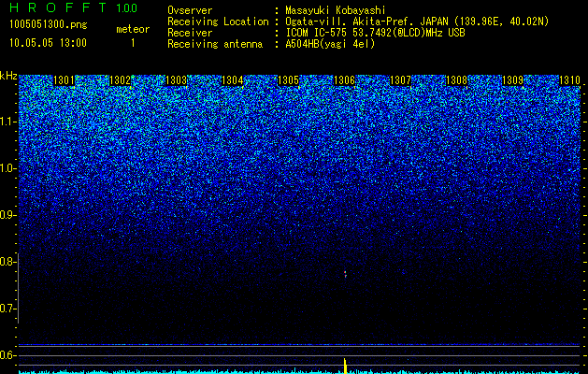Click the meteor count value 1
588x374 pixels.
point(133,43)
